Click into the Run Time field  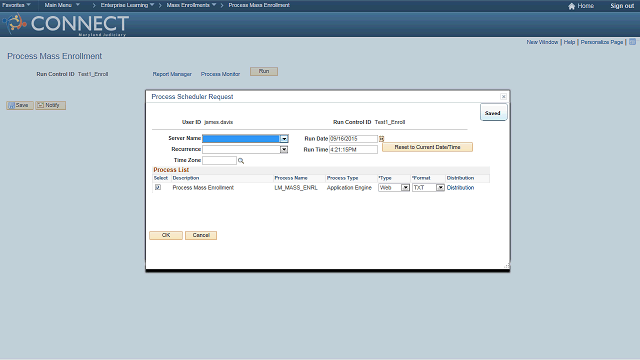353,150
